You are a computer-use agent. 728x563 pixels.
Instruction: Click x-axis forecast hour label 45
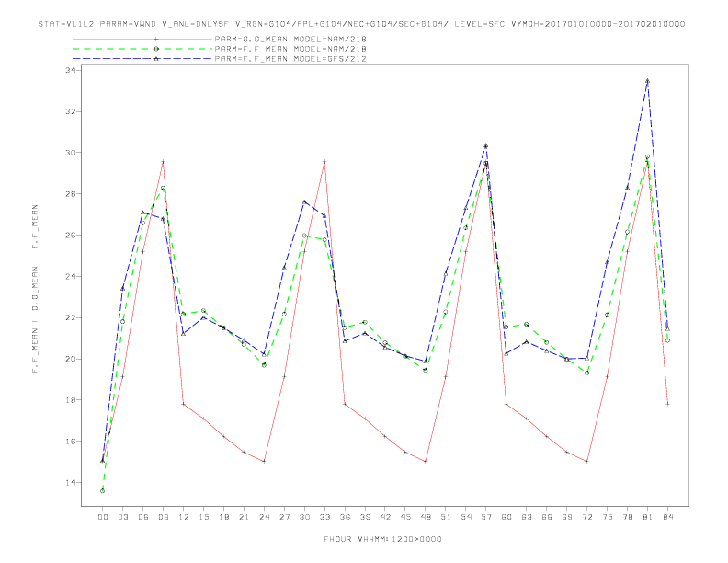(405, 517)
